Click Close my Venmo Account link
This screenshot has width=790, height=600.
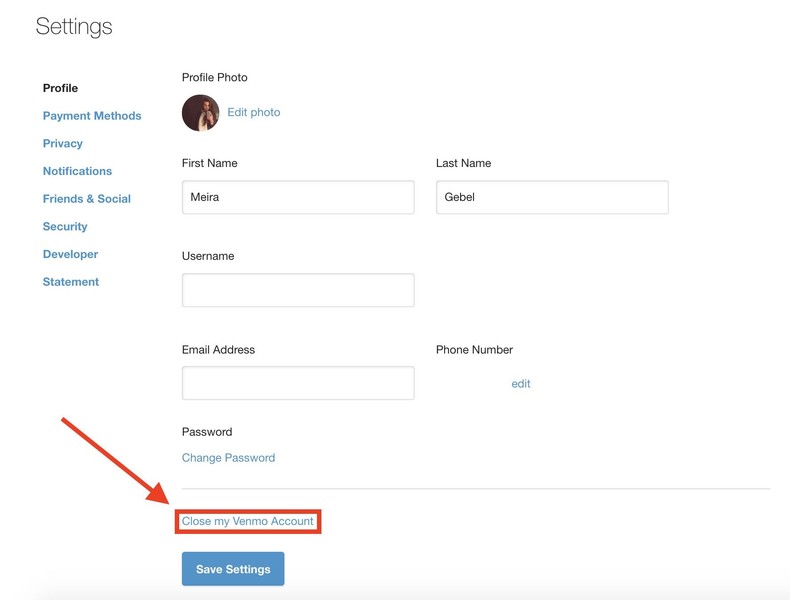pyautogui.click(x=248, y=521)
